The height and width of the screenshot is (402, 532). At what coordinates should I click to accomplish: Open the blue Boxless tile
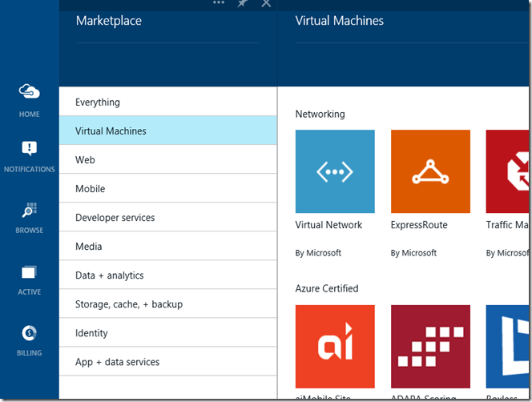[506, 346]
